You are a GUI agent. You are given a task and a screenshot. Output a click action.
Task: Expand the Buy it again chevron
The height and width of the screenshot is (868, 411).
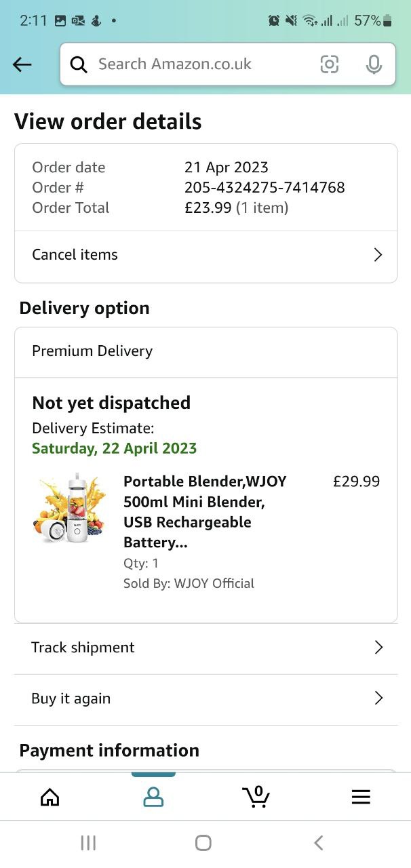[378, 698]
